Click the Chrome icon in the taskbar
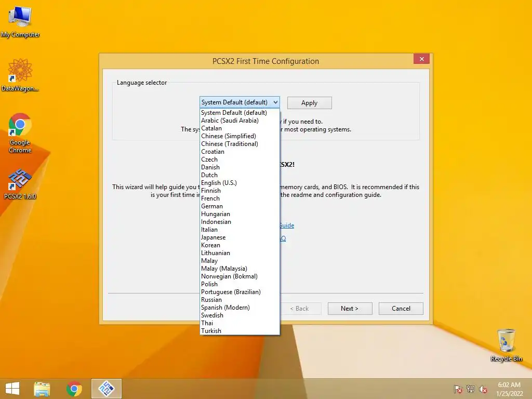The height and width of the screenshot is (399, 532). pos(74,389)
